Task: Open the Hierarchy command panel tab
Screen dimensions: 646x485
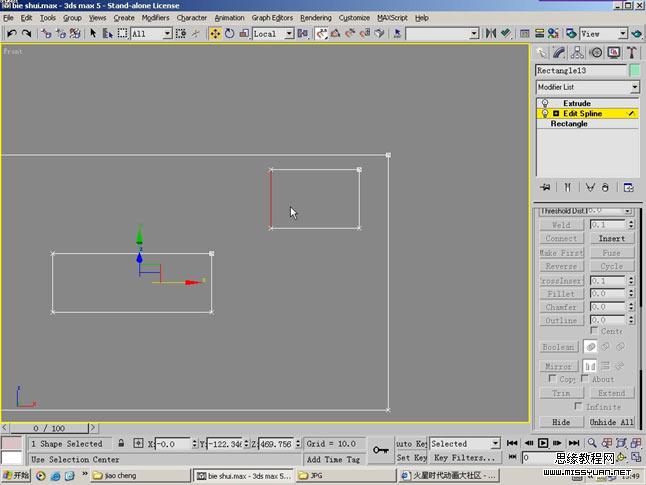Action: pos(577,52)
